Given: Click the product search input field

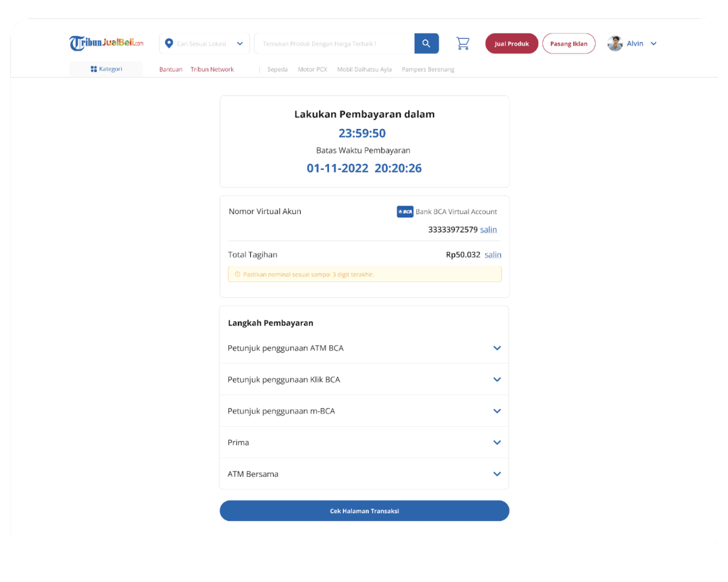Looking at the screenshot, I should pyautogui.click(x=334, y=44).
